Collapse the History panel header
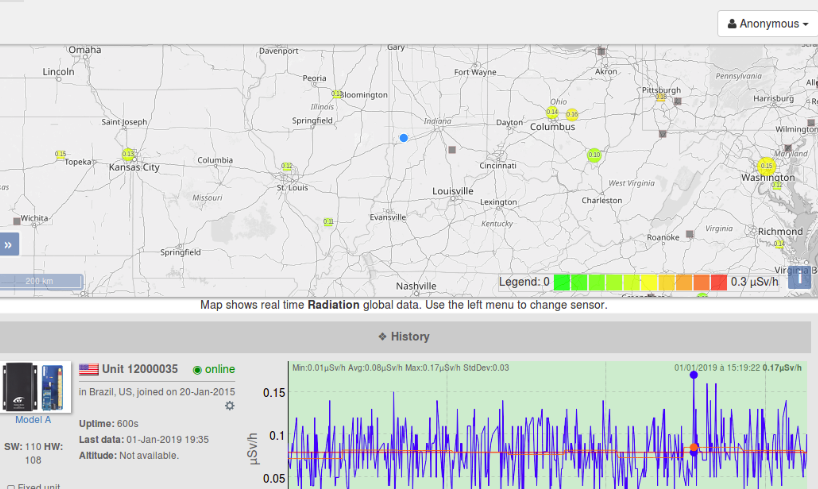 pyautogui.click(x=404, y=337)
